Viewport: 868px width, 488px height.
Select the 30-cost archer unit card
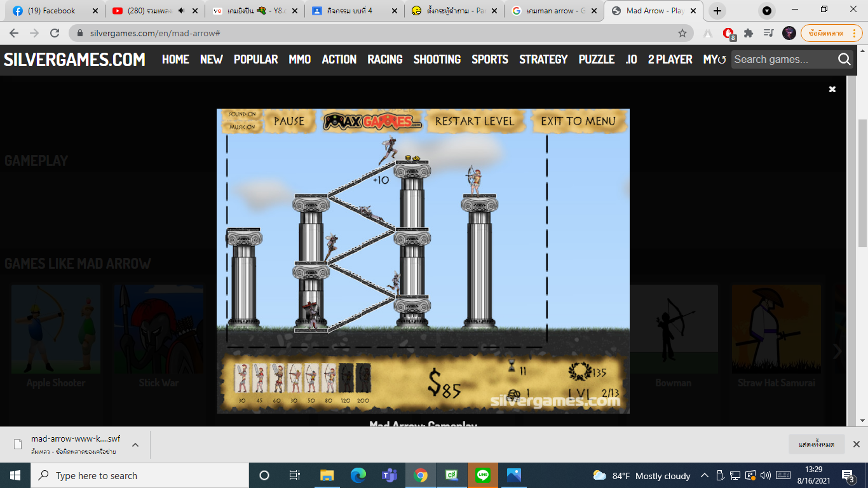pos(294,378)
